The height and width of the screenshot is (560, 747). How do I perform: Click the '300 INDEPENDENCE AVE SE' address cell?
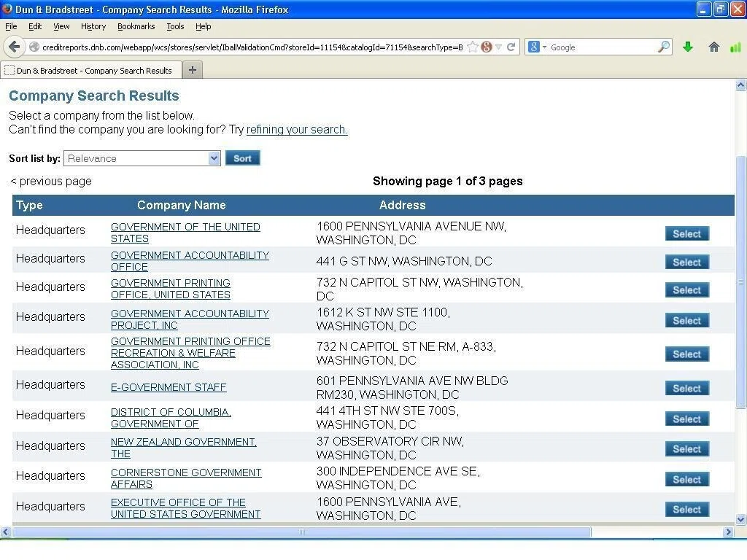pos(398,478)
